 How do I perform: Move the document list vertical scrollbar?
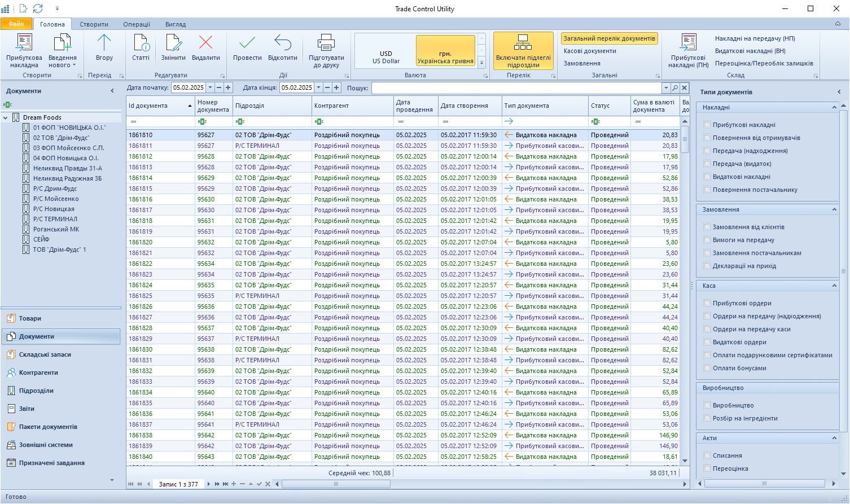coord(685,139)
